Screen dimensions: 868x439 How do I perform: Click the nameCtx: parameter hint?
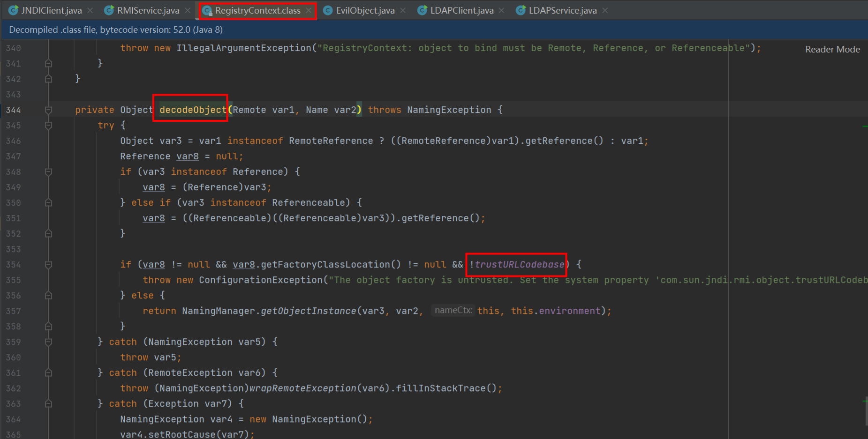point(453,310)
